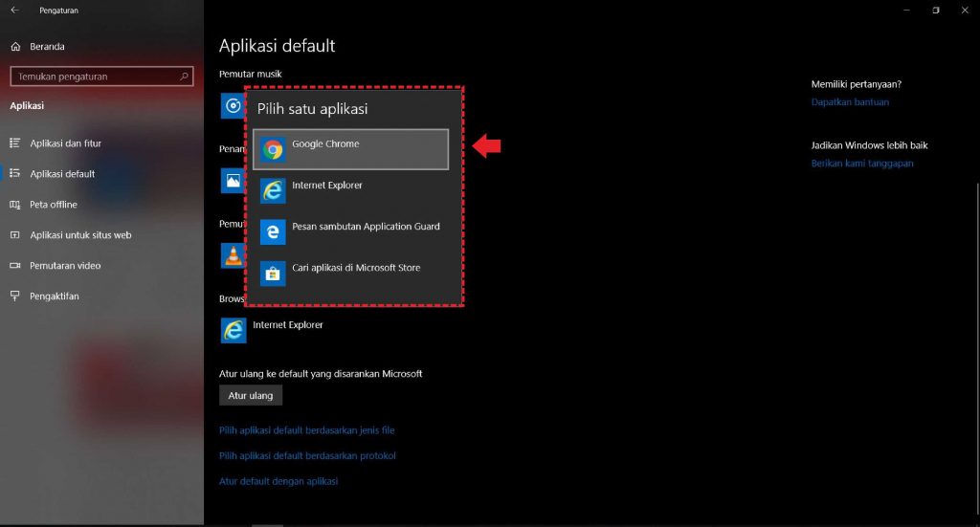Click Dapatkan bantuan link
This screenshot has height=527, width=980.
coord(850,101)
